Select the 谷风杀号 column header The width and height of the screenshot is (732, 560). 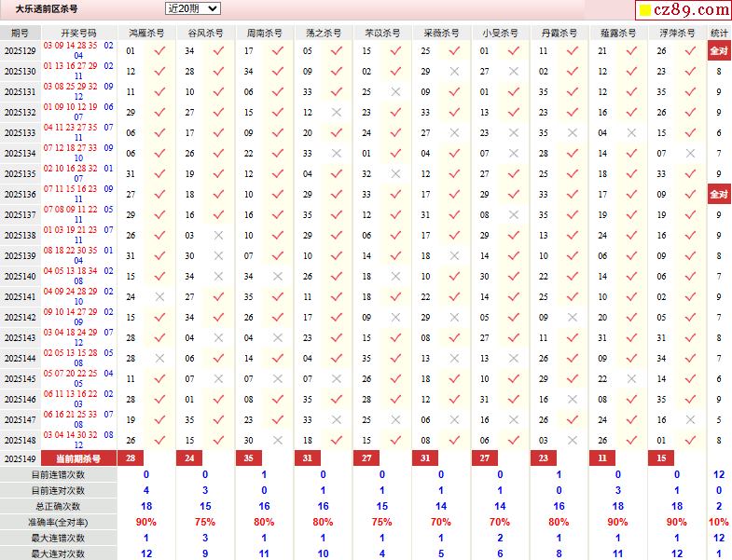tap(206, 33)
